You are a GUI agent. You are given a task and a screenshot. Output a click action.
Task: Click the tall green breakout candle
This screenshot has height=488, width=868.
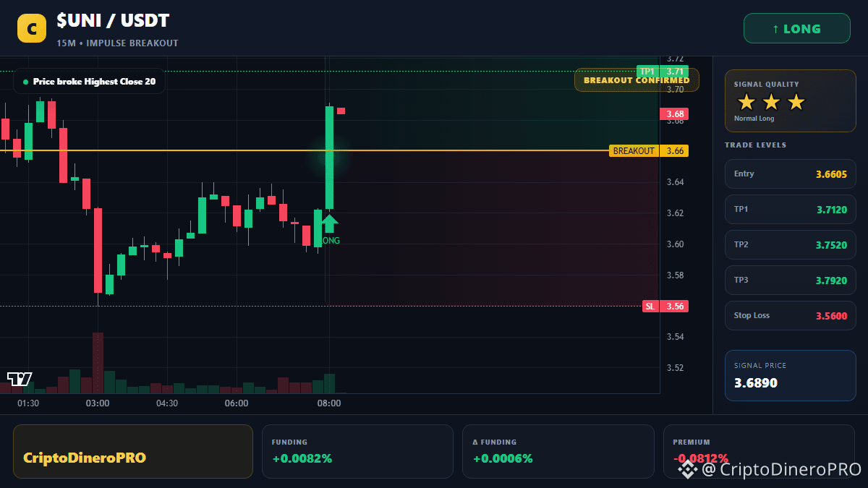(x=329, y=158)
